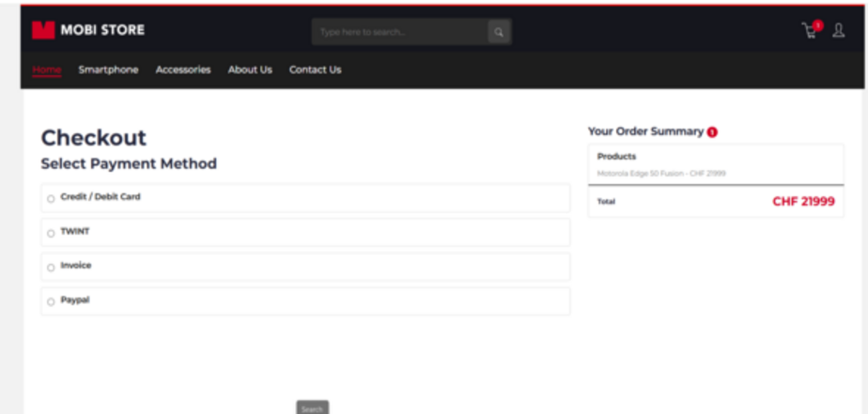Click the 'Your Order Summary' heading
The height and width of the screenshot is (414, 868).
tap(645, 131)
